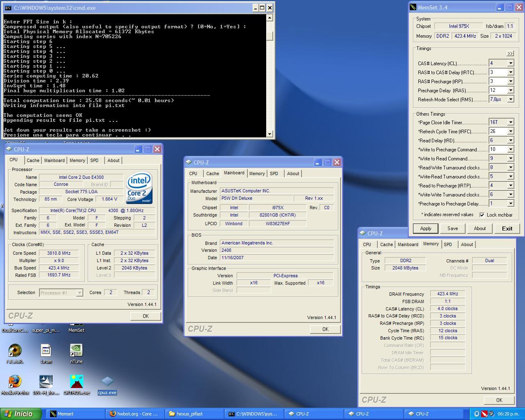Click OK in the CPU-Z Mainboard window
Screen dimensions: 525x420
pos(325,329)
